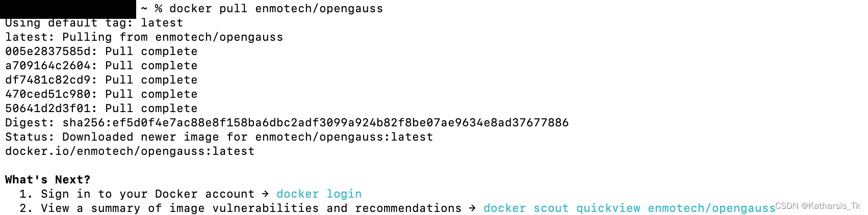Viewport: 868px width, 215px height.
Task: Select layer ID df7481c82cd9
Action: tap(48, 80)
